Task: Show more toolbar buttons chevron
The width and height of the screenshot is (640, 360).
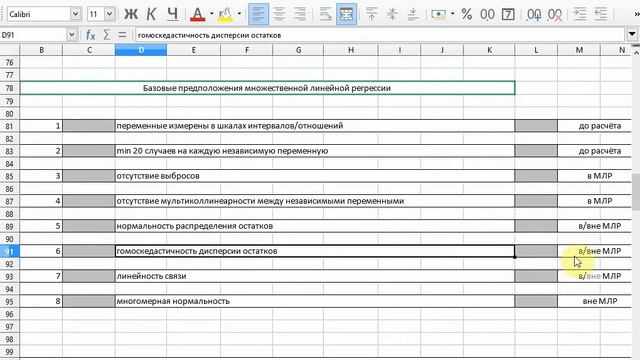Action: click(636, 14)
